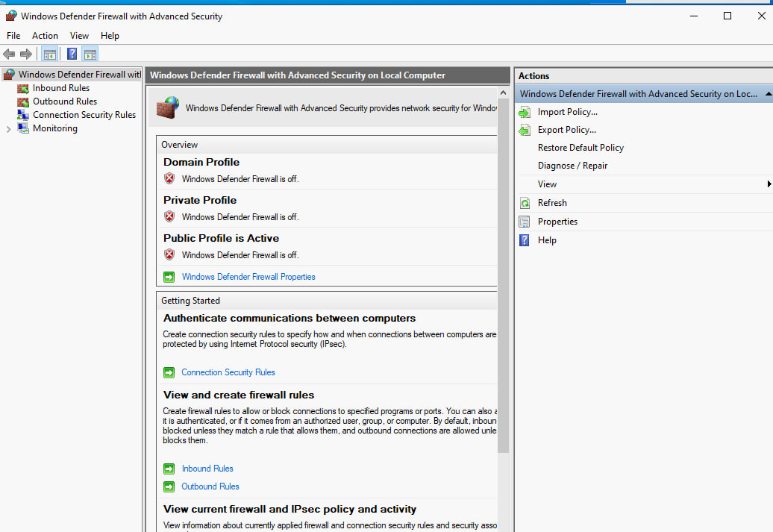This screenshot has width=773, height=532.
Task: Select the root Windows Defender Firewall tree node
Action: 79,75
